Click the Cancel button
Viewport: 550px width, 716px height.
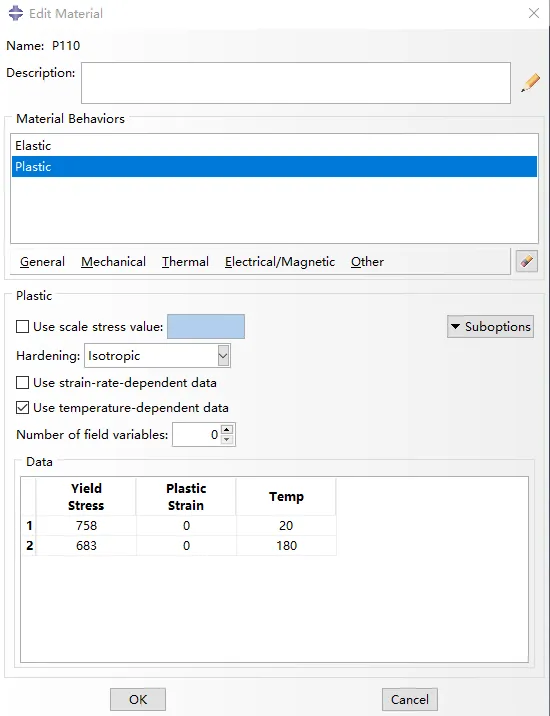point(410,700)
